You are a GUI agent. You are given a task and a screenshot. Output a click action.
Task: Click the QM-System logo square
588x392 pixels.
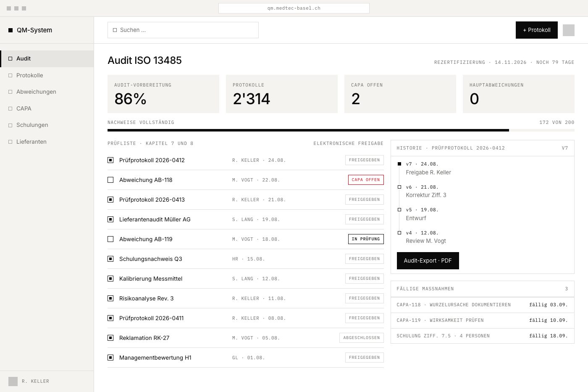10,30
